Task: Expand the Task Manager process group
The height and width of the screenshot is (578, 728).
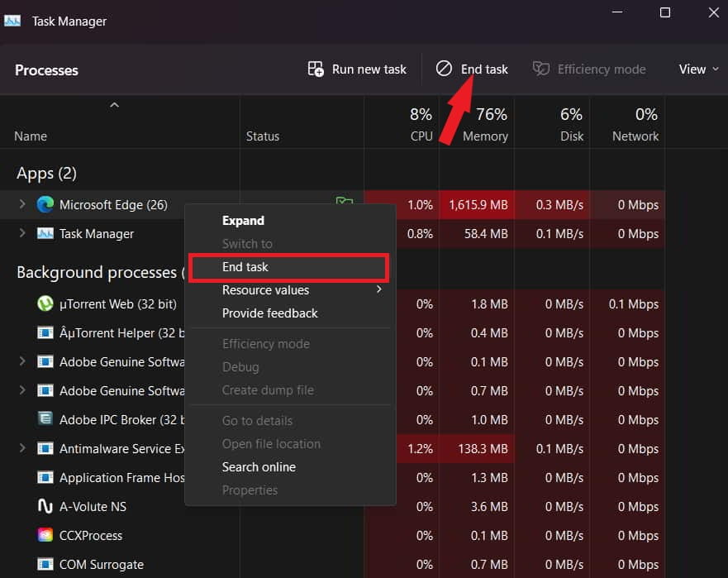Action: [x=22, y=234]
